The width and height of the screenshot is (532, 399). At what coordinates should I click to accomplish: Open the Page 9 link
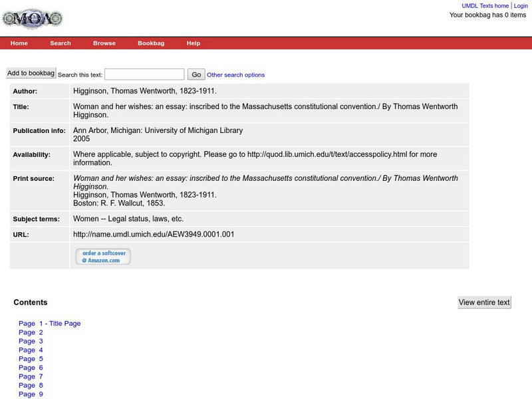pos(31,394)
